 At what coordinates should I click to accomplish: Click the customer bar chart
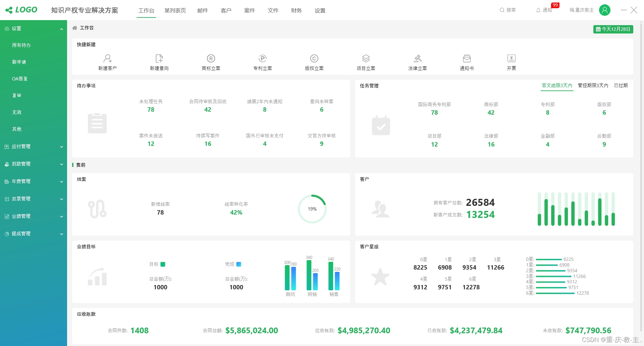(576, 209)
